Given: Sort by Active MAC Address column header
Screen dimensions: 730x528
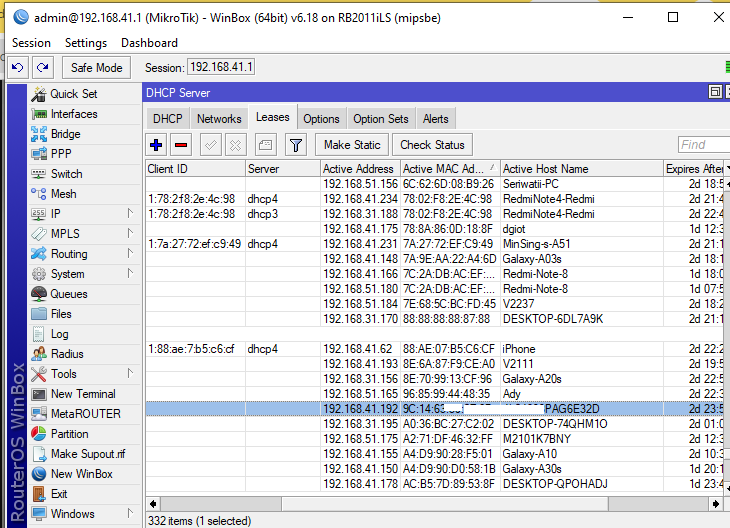Looking at the screenshot, I should [451, 169].
